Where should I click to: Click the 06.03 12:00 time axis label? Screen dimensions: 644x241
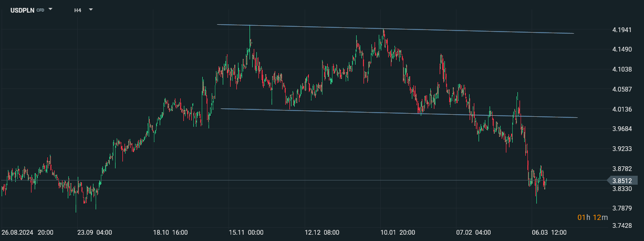[x=549, y=232]
